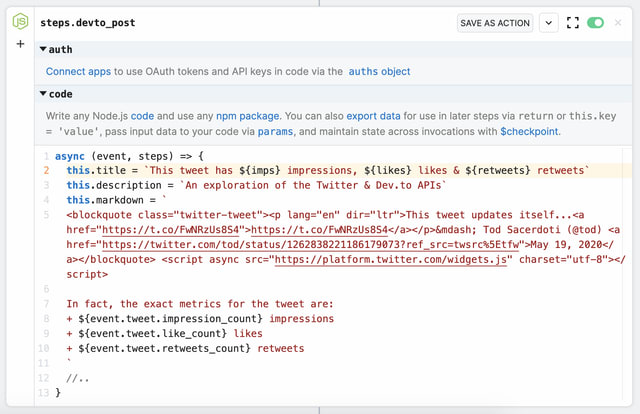
Task: Click the closing brace on line 13
Action: tap(58, 392)
